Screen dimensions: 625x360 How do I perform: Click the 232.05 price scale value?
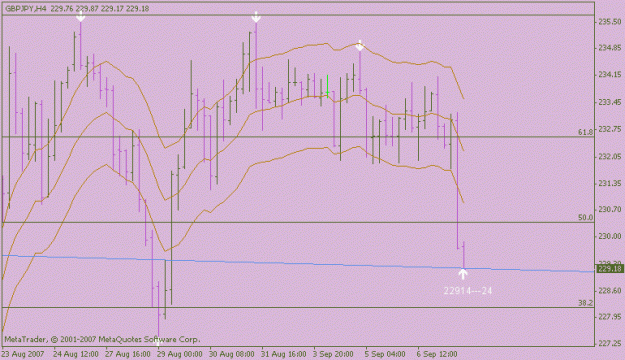click(x=610, y=156)
